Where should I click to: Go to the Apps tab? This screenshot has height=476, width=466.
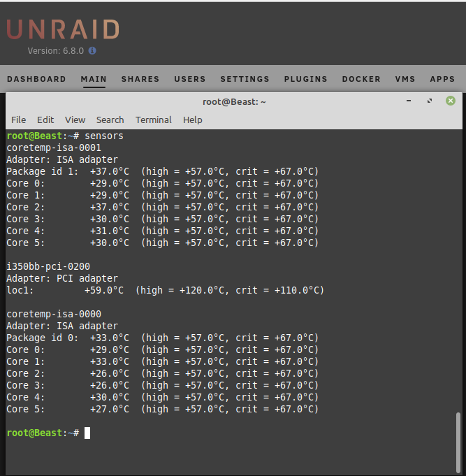point(442,79)
